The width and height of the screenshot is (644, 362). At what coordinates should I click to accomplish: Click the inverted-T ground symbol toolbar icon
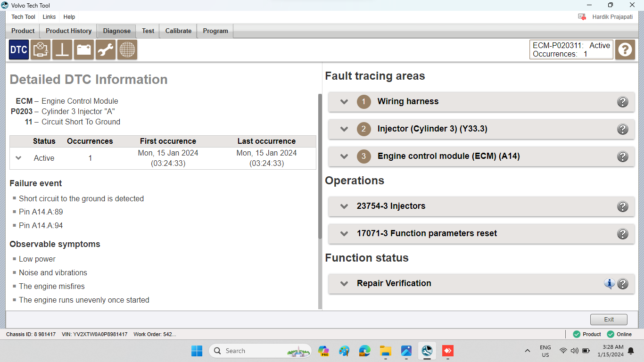pyautogui.click(x=62, y=49)
